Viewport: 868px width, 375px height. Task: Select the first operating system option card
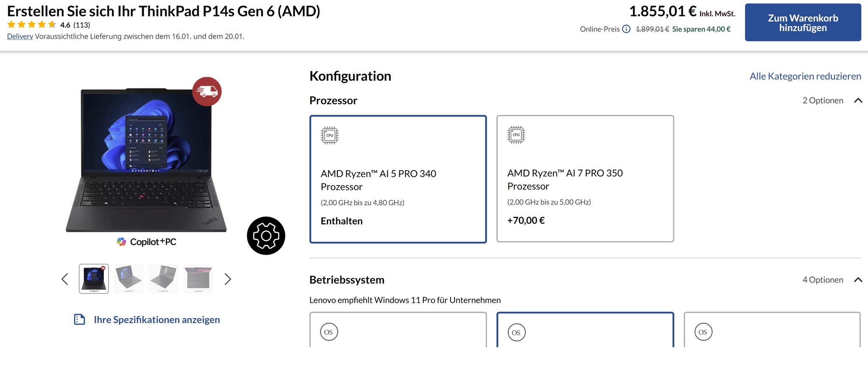pyautogui.click(x=398, y=330)
